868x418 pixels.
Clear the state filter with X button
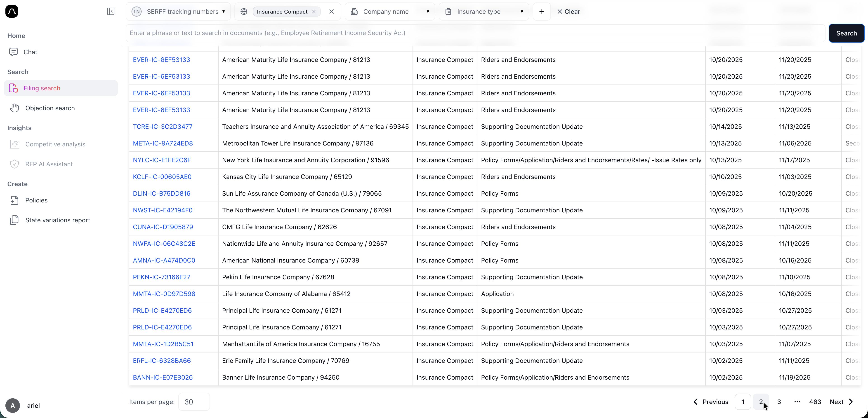(x=332, y=12)
